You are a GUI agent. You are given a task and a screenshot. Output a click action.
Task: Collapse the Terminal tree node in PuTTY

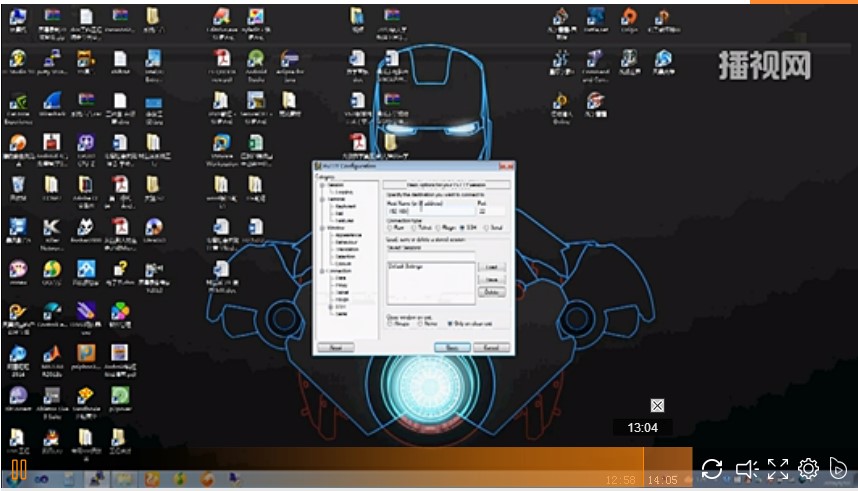(x=322, y=199)
